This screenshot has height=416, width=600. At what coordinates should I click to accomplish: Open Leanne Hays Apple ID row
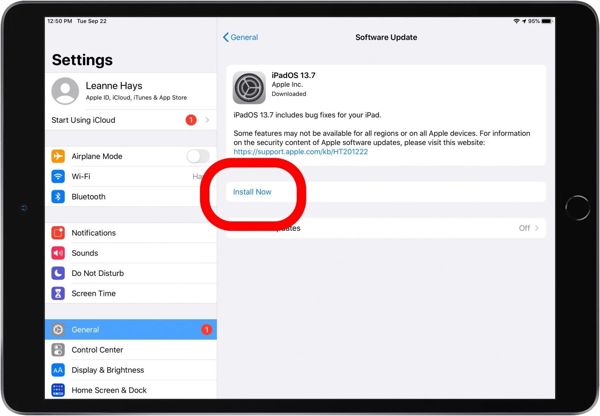131,91
